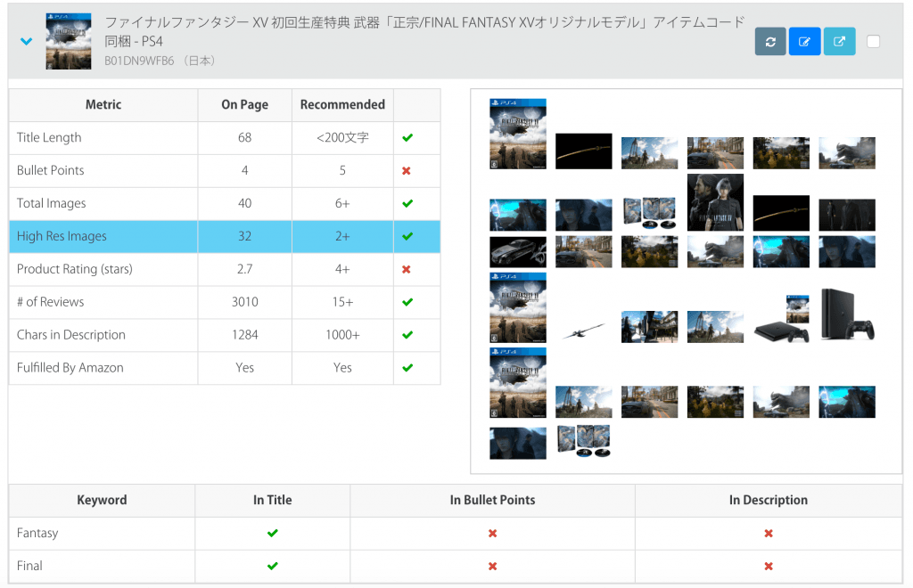Click the Metric column header
This screenshot has height=588, width=913.
[x=103, y=105]
